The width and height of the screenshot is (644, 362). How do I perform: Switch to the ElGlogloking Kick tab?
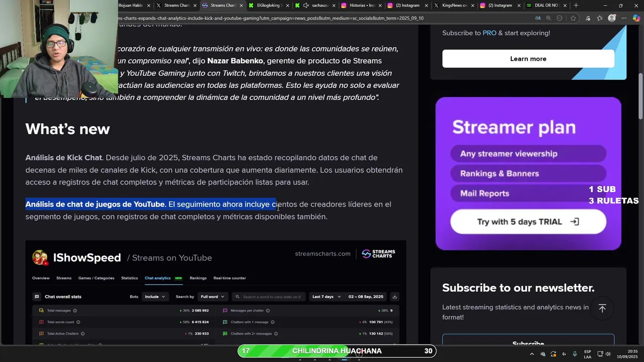269,6
